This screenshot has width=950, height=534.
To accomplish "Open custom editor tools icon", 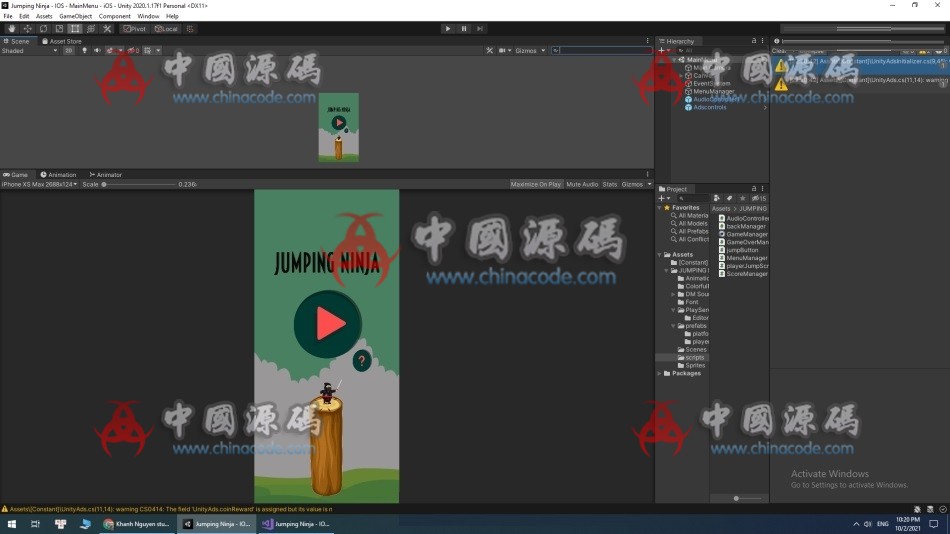I will [107, 28].
